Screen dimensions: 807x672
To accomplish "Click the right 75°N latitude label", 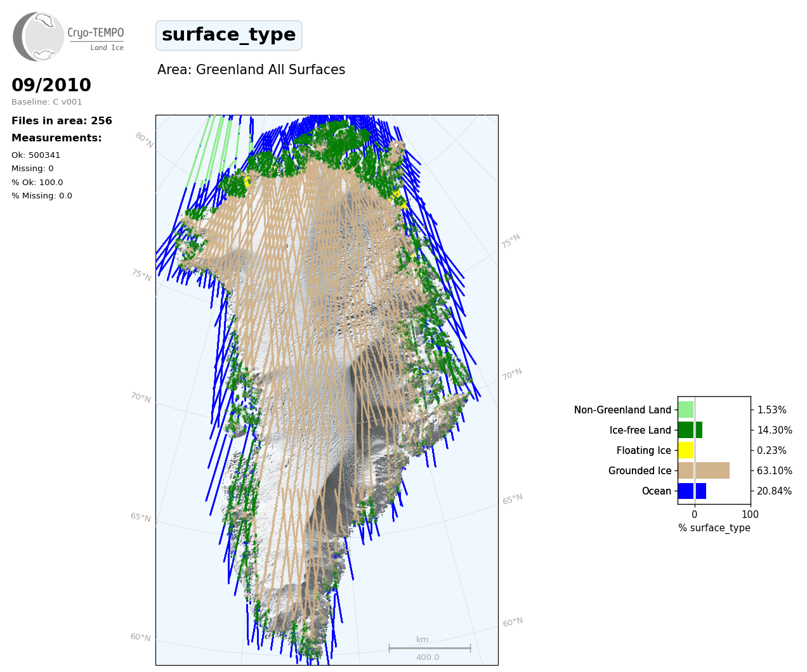I will point(511,241).
